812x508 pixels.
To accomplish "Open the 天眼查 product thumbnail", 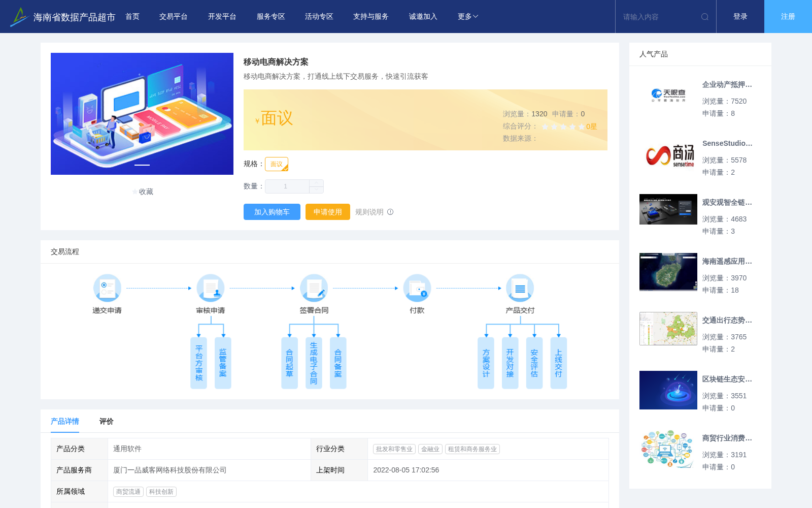I will [x=668, y=96].
